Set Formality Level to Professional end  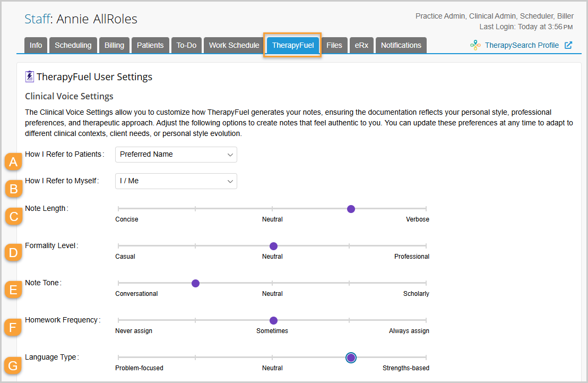click(426, 246)
